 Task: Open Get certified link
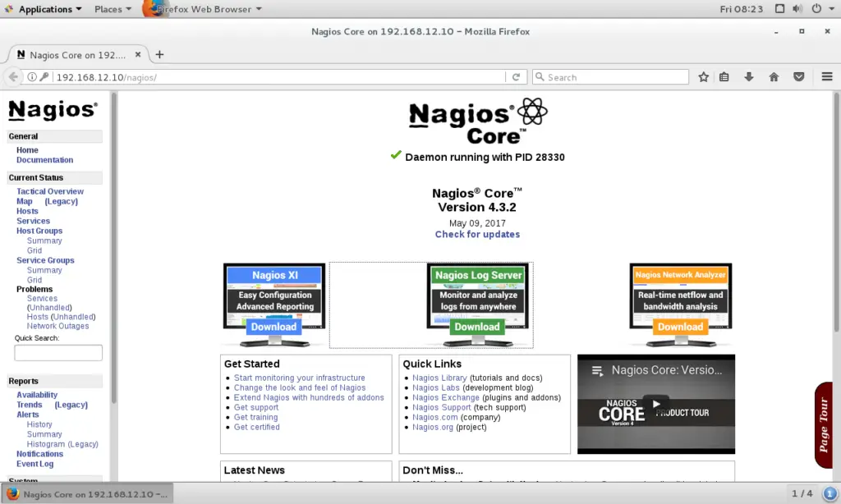[x=256, y=428]
